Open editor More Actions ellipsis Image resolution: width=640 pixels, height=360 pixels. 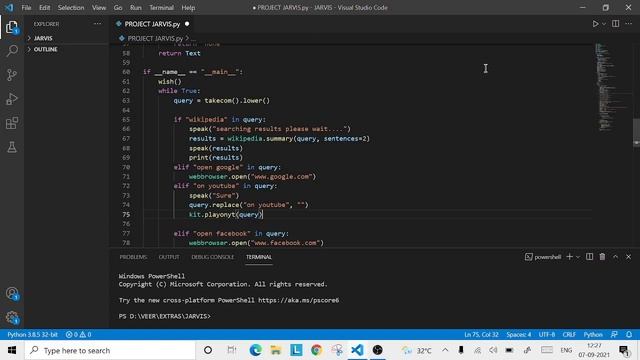tap(629, 24)
